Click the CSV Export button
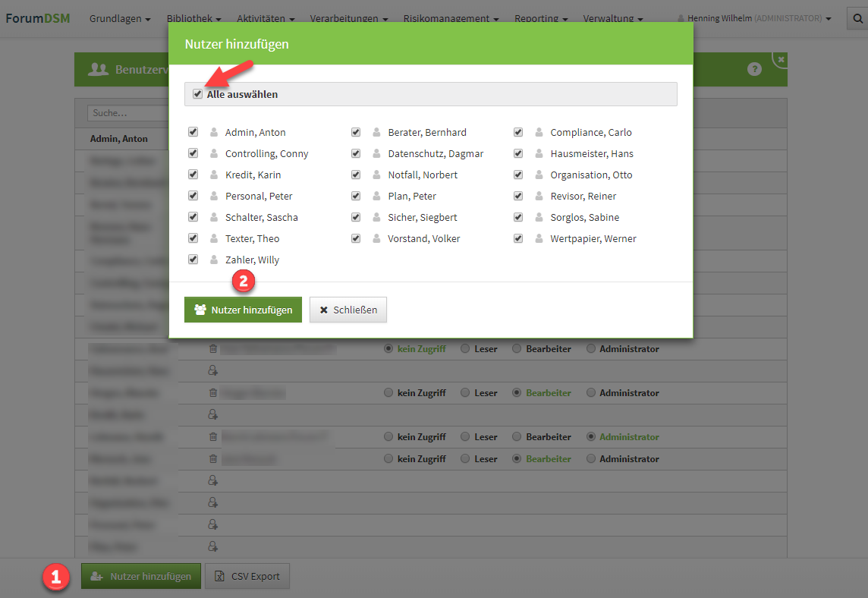This screenshot has width=868, height=598. click(247, 576)
